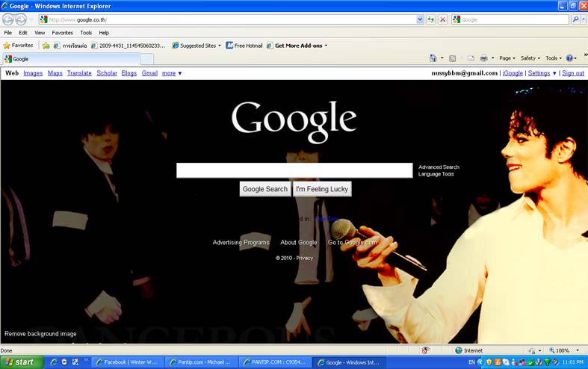The width and height of the screenshot is (588, 369).
Task: Click the RSS Feeds icon
Action: click(453, 58)
